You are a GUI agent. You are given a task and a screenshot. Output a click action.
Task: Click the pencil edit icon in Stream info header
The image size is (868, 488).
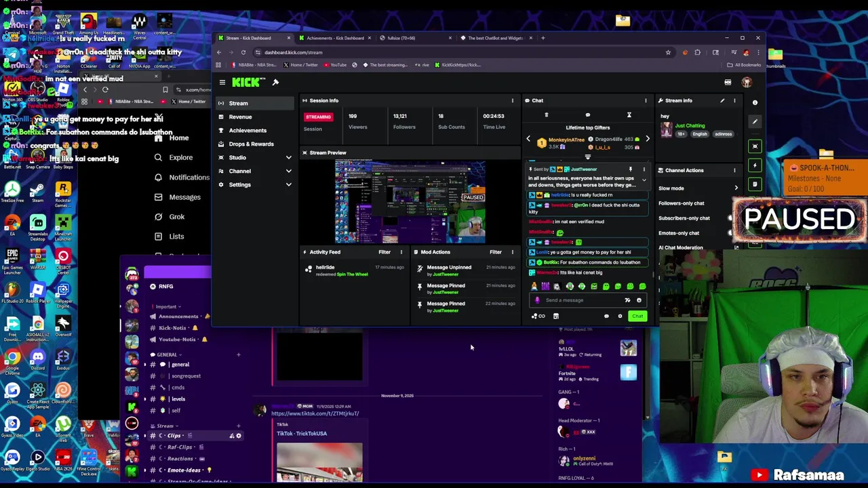(x=722, y=100)
